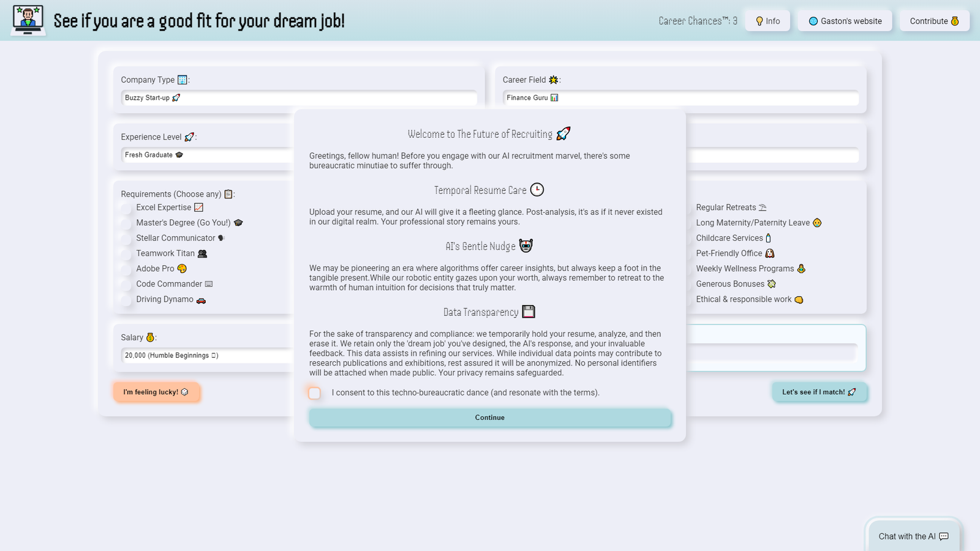Click the money bag icon beside Salary
Screen dimensions: 980x551
[x=150, y=337]
